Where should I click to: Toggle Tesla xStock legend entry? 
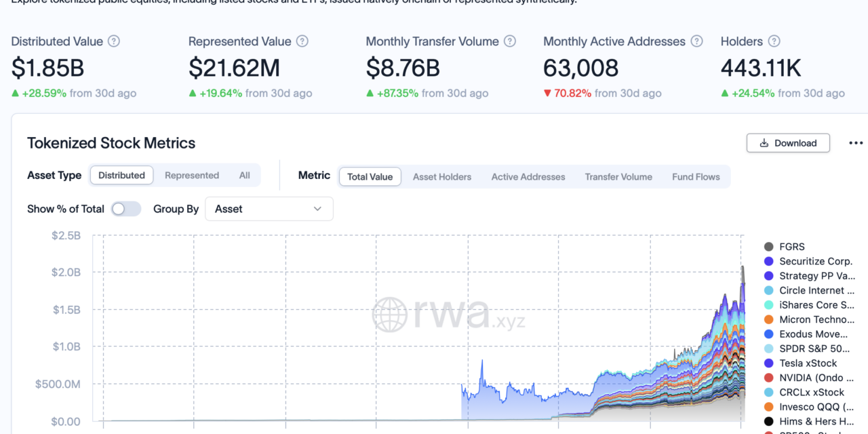(x=801, y=363)
